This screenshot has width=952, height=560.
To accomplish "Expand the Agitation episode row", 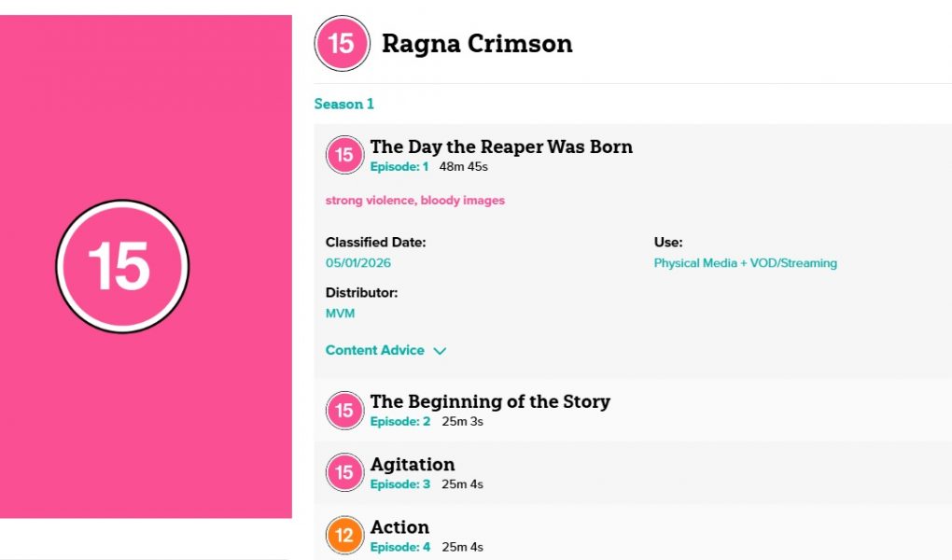I will pos(413,464).
